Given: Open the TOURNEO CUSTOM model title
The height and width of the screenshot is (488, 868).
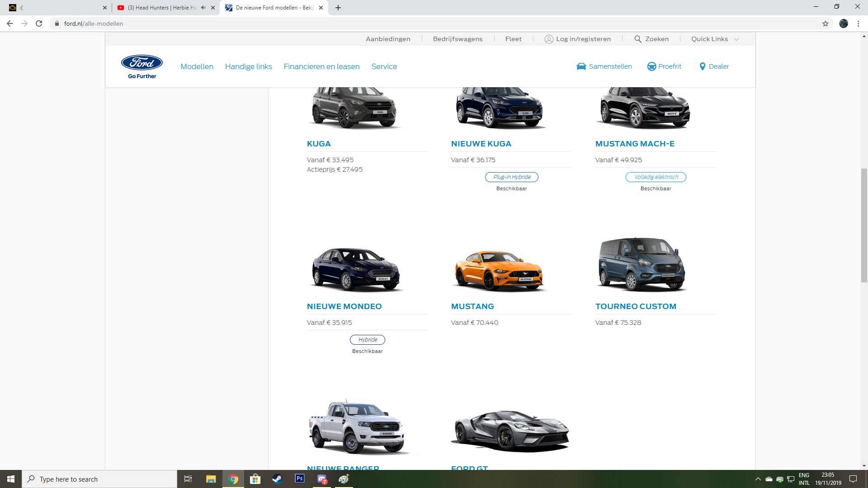Looking at the screenshot, I should pyautogui.click(x=636, y=306).
